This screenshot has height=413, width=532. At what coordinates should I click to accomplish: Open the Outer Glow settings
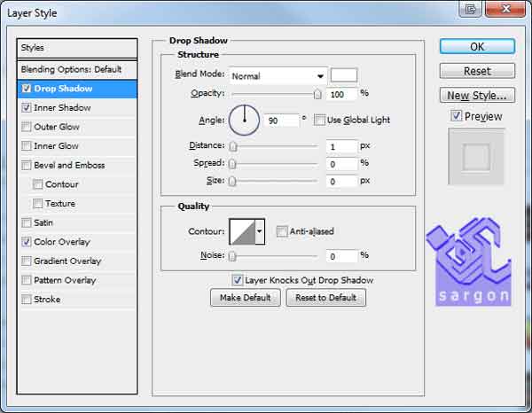(57, 127)
